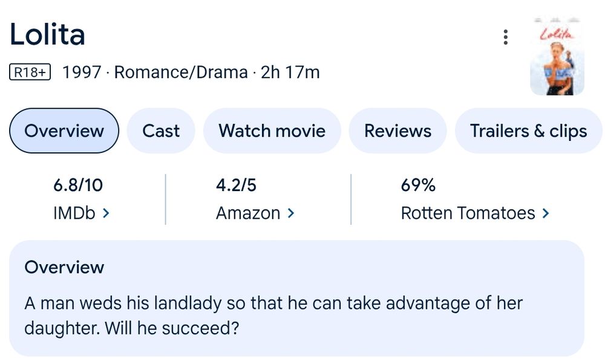Click the Lolita movie poster thumbnail
This screenshot has width=605, height=364.
(x=557, y=56)
